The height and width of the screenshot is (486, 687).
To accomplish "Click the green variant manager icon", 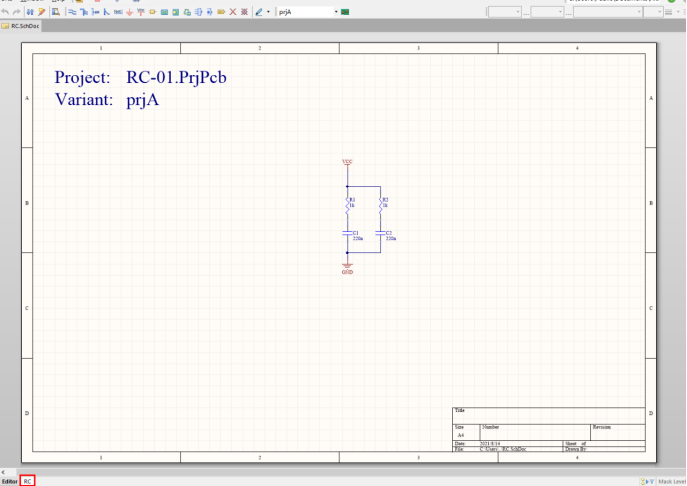I will pyautogui.click(x=345, y=12).
